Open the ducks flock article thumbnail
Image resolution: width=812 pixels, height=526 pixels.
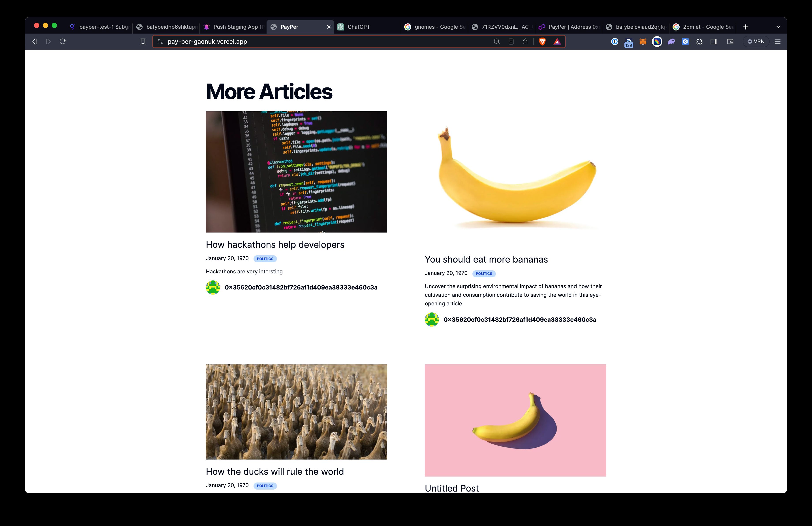(x=297, y=412)
